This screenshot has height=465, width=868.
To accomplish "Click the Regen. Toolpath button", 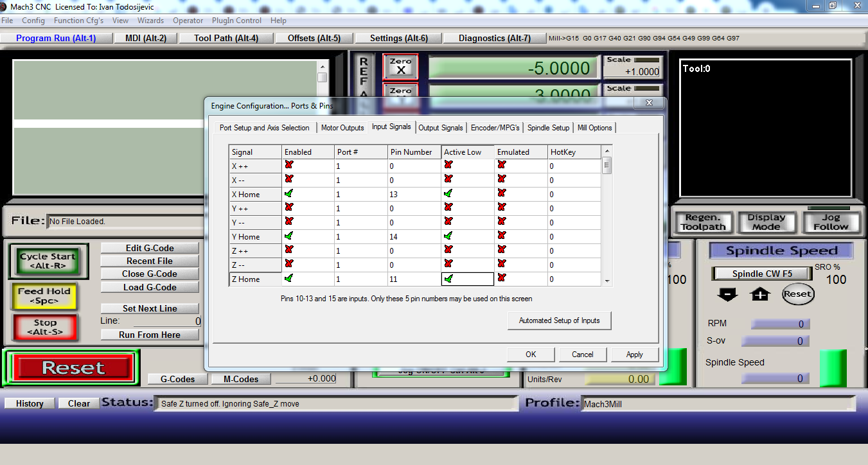I will point(703,222).
